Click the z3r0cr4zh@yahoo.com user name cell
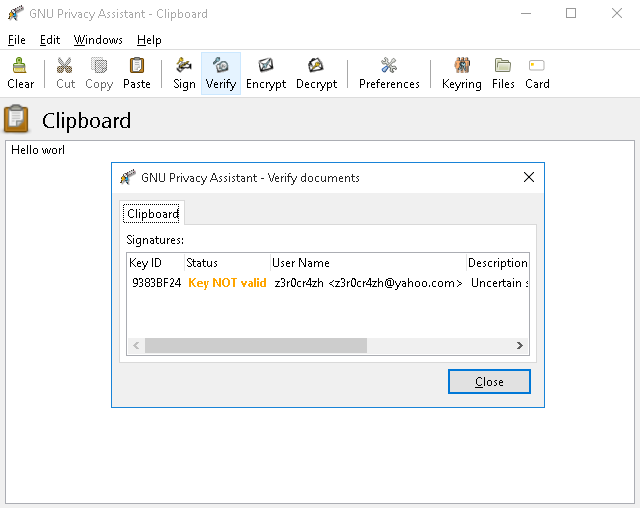This screenshot has height=508, width=640. tap(368, 283)
